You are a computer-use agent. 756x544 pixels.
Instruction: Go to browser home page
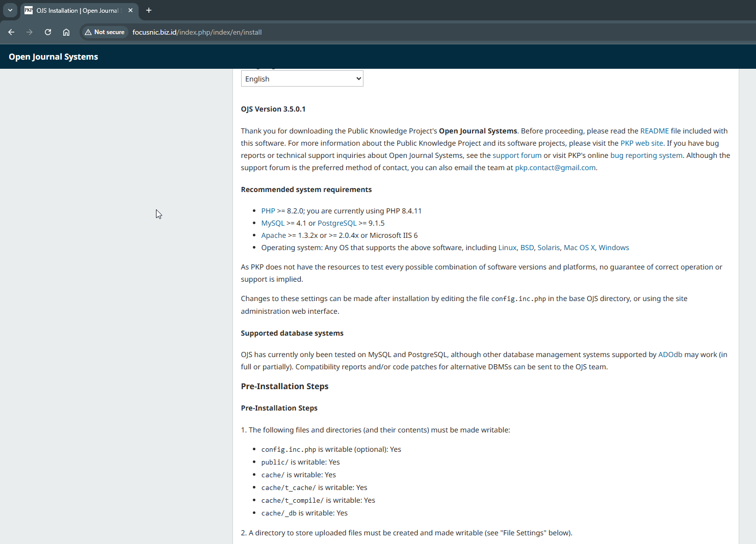point(66,32)
